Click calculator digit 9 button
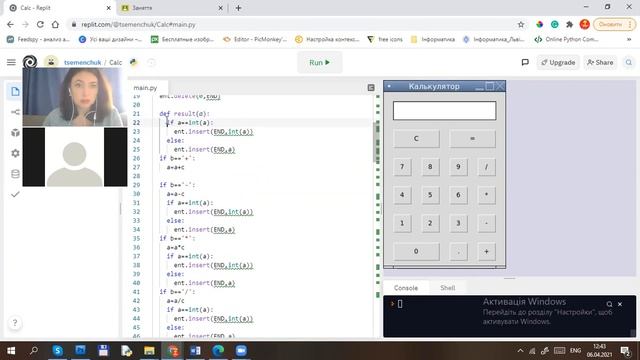This screenshot has height=360, width=640. 458,167
